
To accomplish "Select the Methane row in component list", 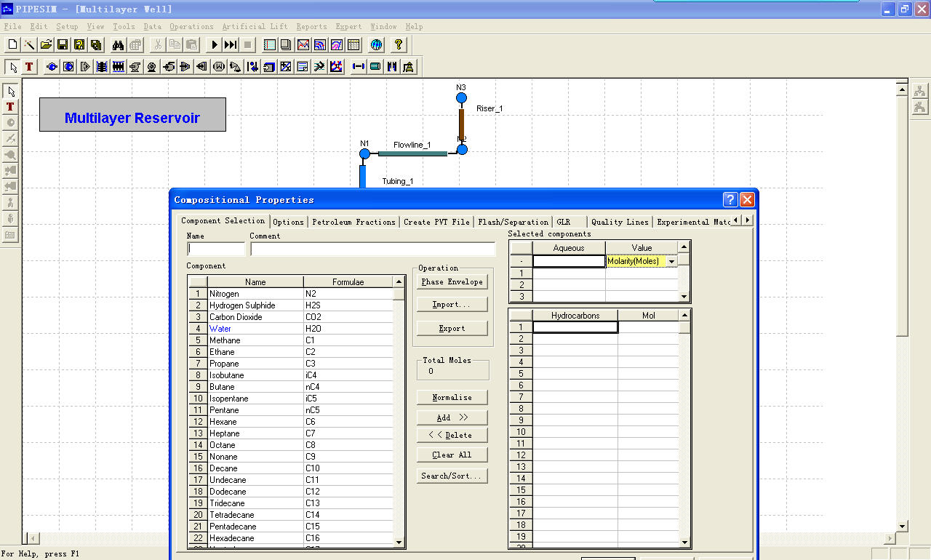I will pos(291,340).
